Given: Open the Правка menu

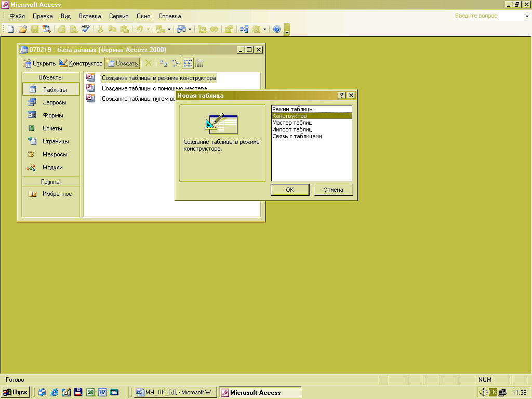Looking at the screenshot, I should pos(43,16).
